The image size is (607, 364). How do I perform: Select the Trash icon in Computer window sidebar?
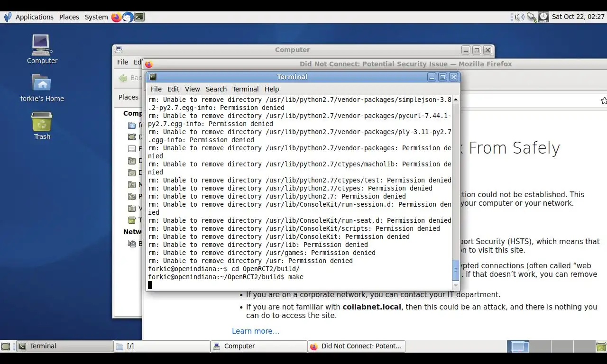(132, 220)
